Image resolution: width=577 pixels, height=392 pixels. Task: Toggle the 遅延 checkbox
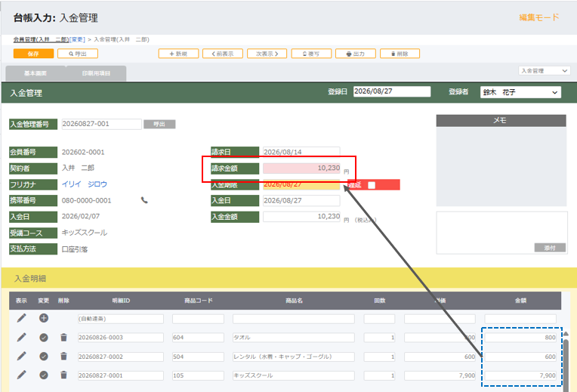[x=372, y=185]
